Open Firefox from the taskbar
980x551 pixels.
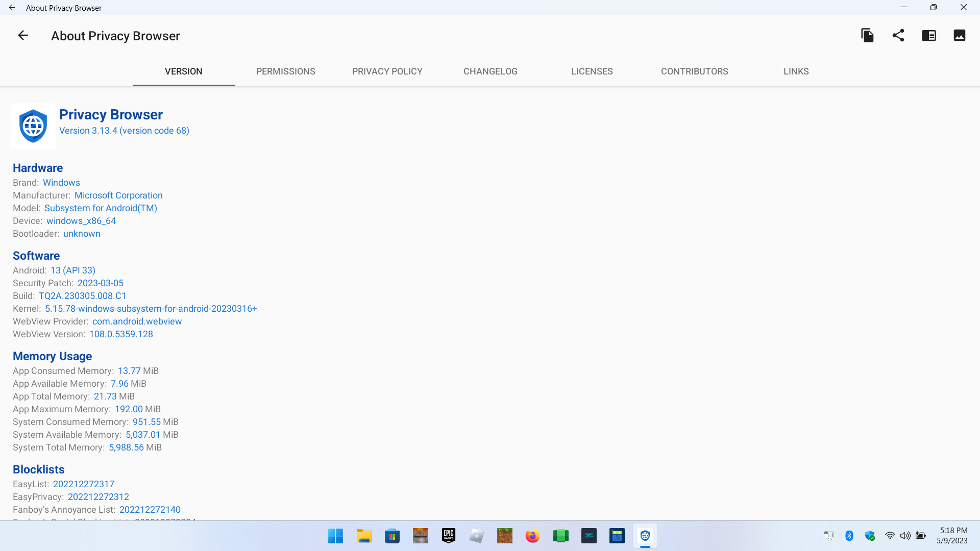pyautogui.click(x=532, y=536)
